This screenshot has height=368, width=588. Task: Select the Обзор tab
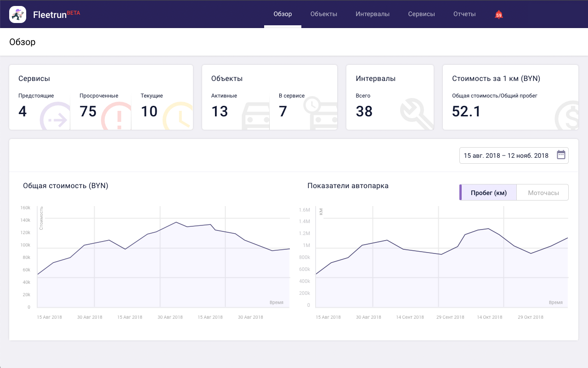(283, 14)
